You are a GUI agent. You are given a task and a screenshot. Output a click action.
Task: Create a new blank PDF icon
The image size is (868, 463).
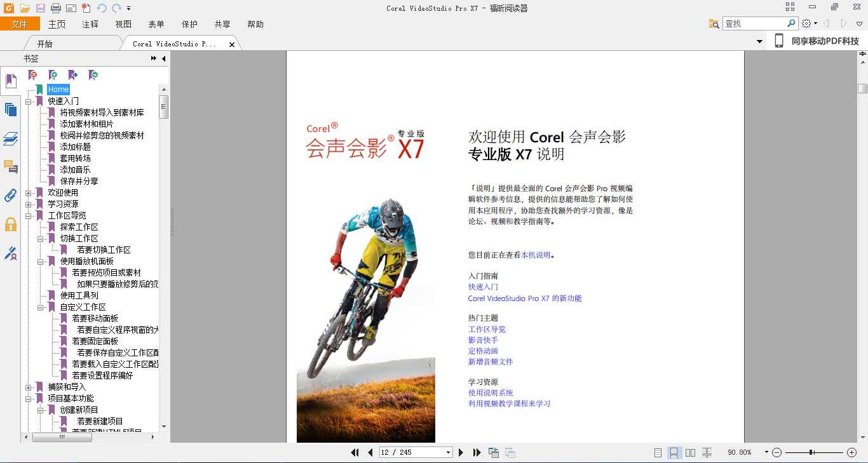tap(86, 8)
